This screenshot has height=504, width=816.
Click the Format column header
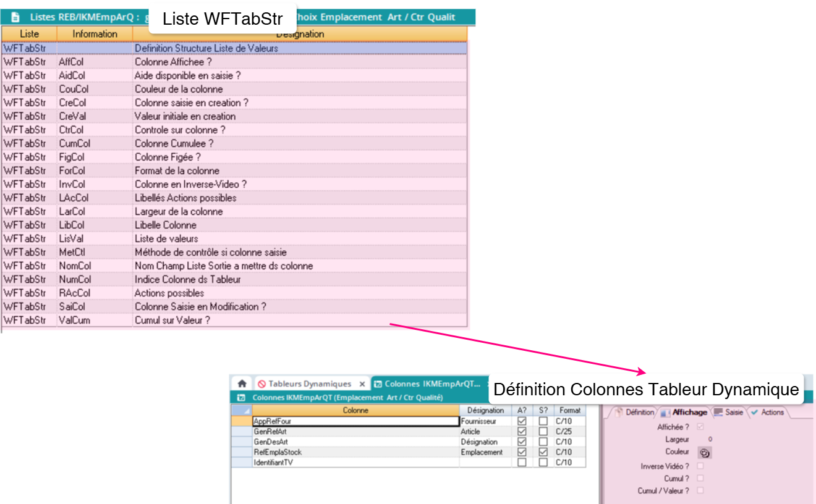(570, 410)
